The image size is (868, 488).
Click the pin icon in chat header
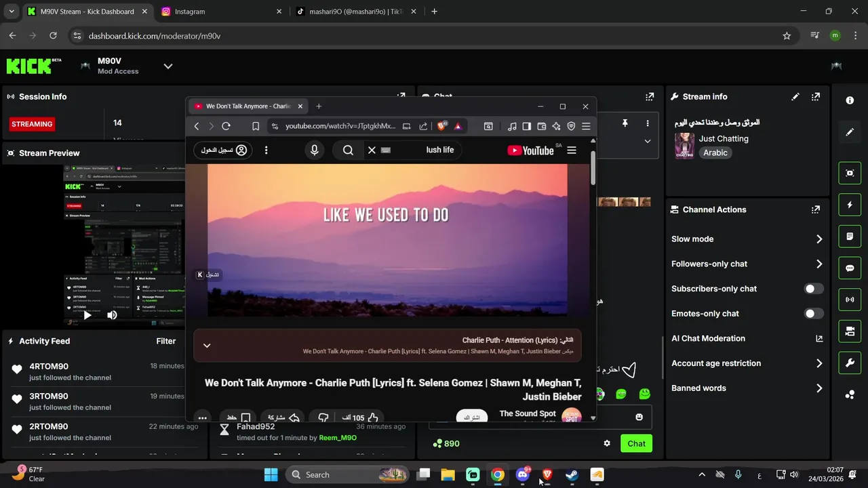point(625,123)
